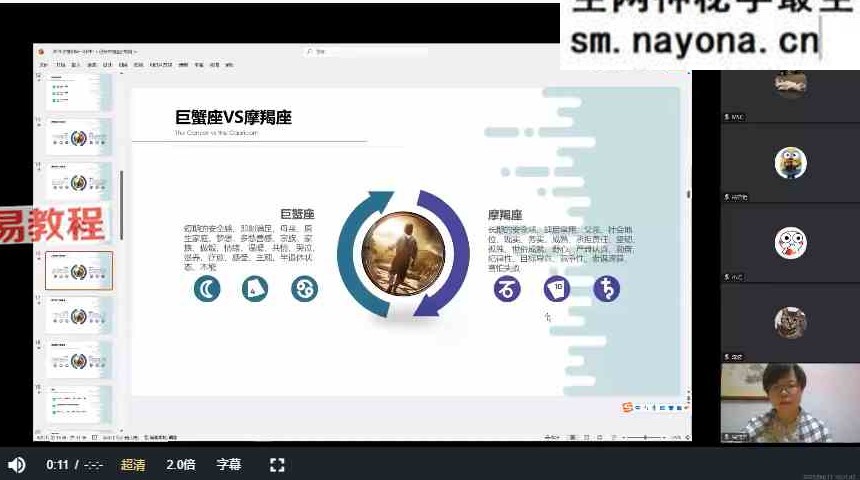
Task: Click the Capricorn zodiac symbol icon
Action: coord(507,289)
